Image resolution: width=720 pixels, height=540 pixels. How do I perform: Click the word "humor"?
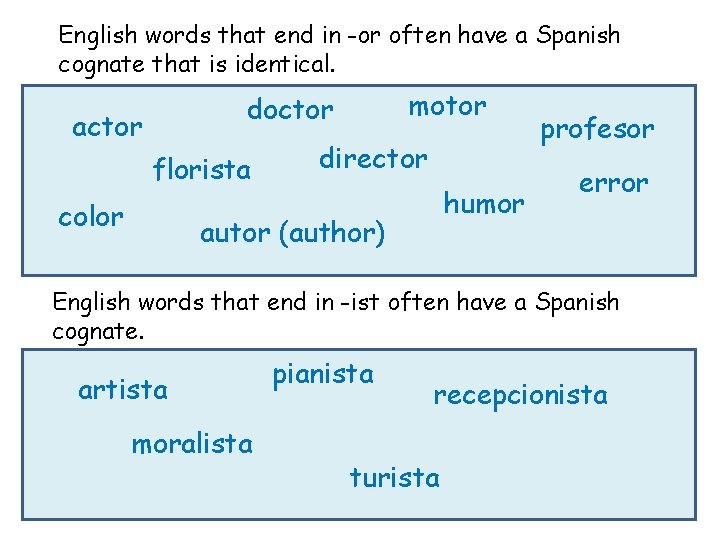[x=484, y=204]
